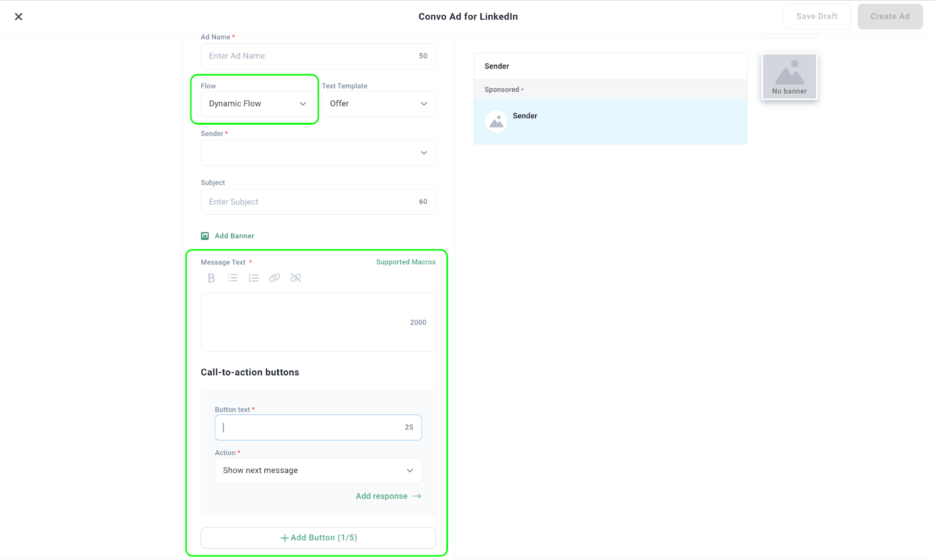This screenshot has width=935, height=560.
Task: Expand the Sender dropdown
Action: tap(318, 153)
